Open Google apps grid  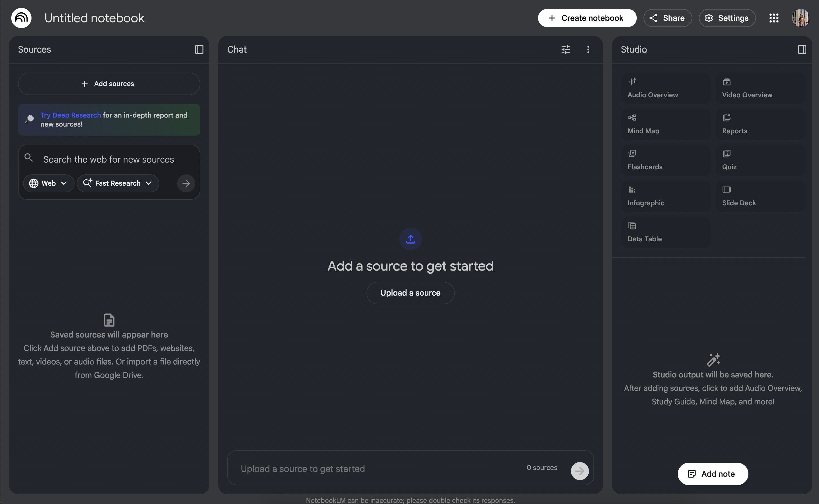774,18
